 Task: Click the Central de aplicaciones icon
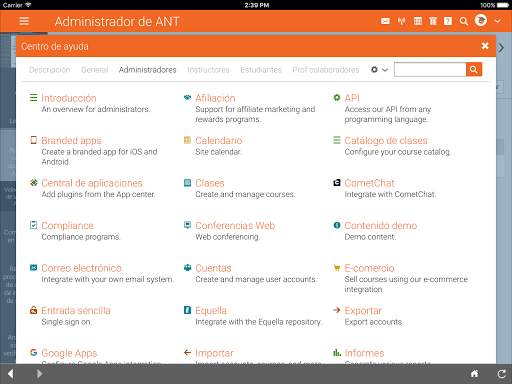tap(33, 182)
